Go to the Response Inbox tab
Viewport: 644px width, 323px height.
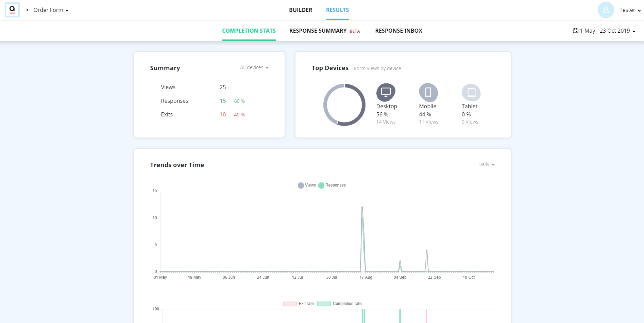pos(399,31)
